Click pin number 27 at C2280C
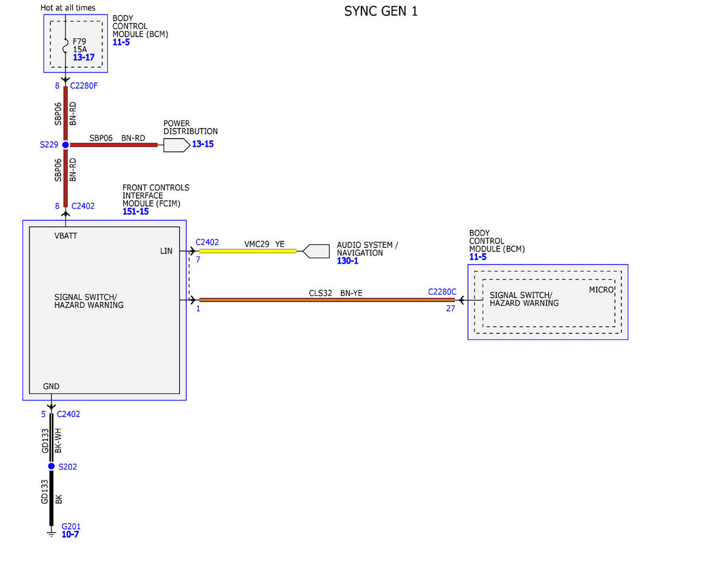Viewport: 728px width, 562px height. point(450,308)
